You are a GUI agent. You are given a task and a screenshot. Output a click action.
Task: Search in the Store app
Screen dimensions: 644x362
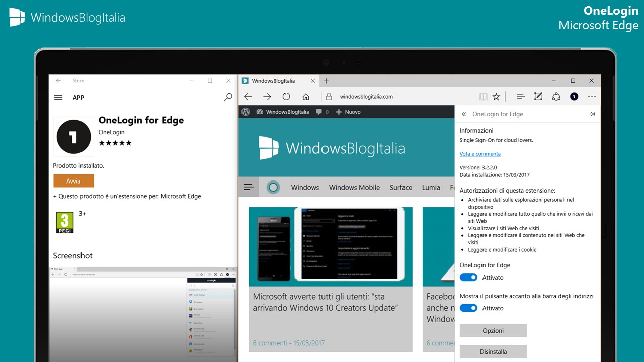pyautogui.click(x=228, y=97)
